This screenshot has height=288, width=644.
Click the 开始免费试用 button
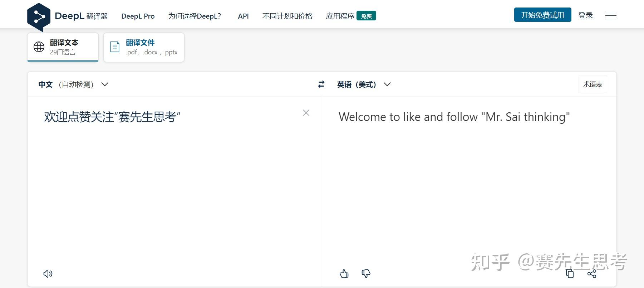pyautogui.click(x=542, y=15)
